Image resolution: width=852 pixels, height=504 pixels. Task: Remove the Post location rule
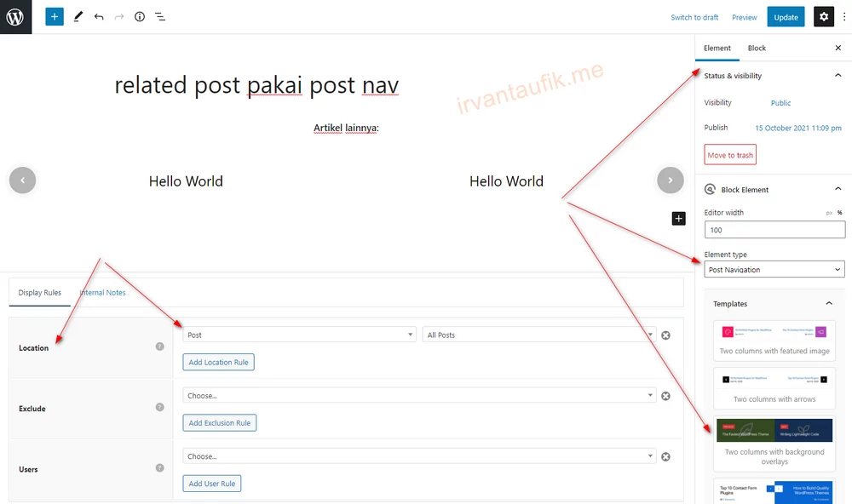click(x=665, y=335)
